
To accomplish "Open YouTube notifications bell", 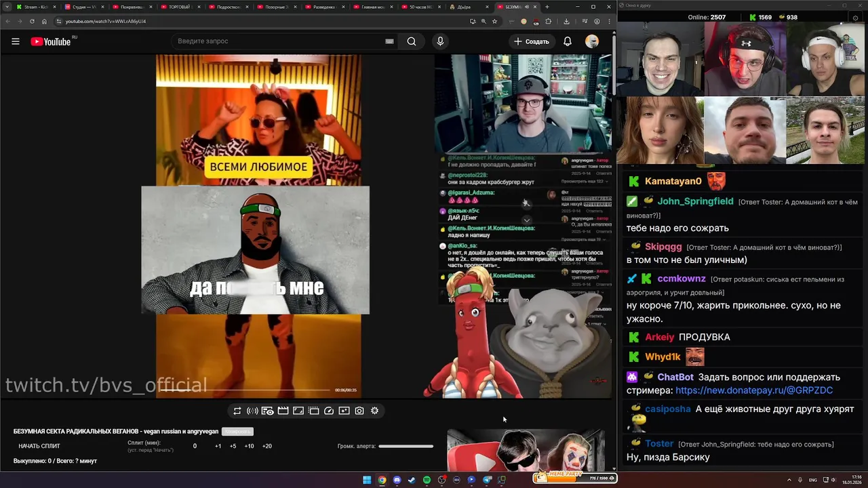I will pyautogui.click(x=568, y=41).
